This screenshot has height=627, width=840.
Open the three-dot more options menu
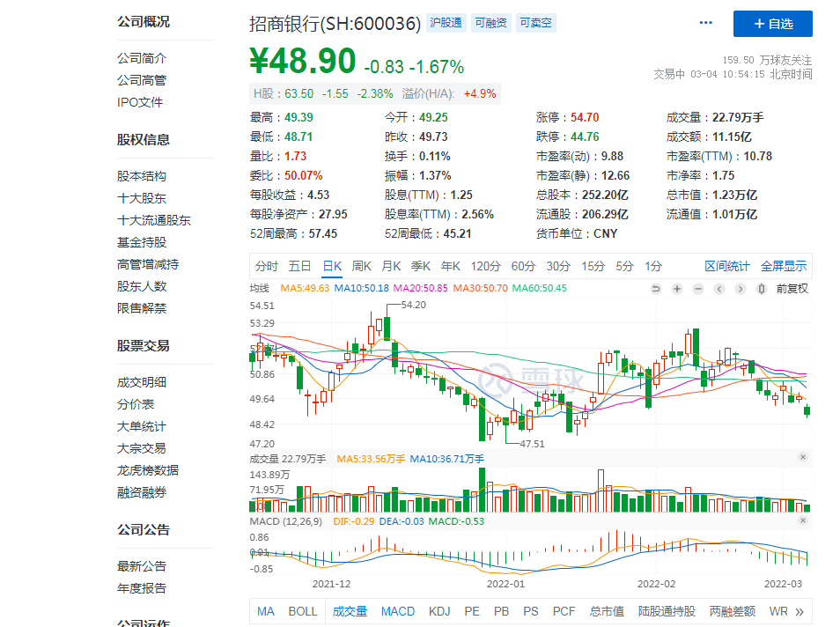[x=706, y=23]
